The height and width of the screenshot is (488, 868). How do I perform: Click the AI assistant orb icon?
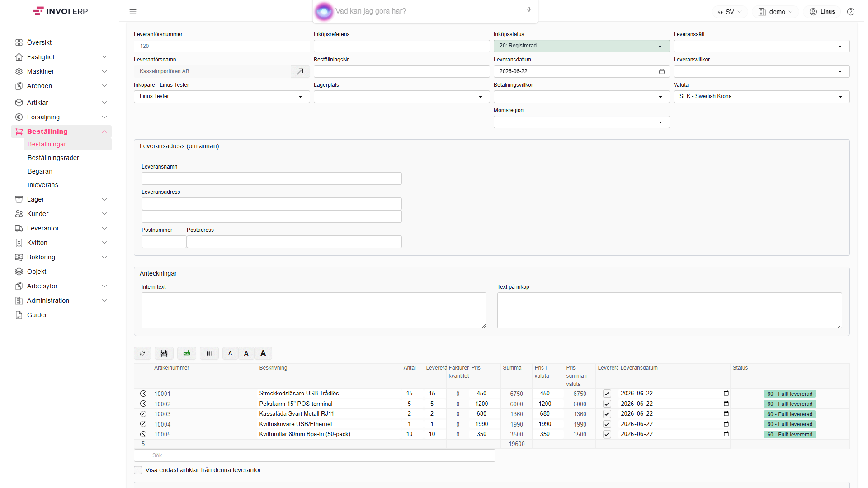click(324, 11)
